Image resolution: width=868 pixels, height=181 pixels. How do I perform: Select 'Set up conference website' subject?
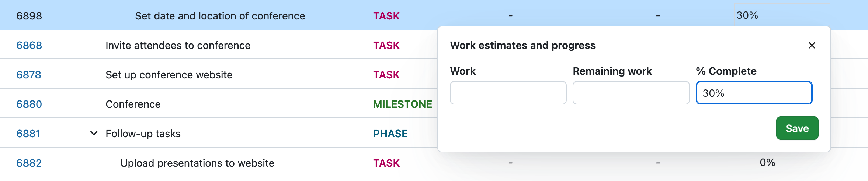click(x=169, y=75)
